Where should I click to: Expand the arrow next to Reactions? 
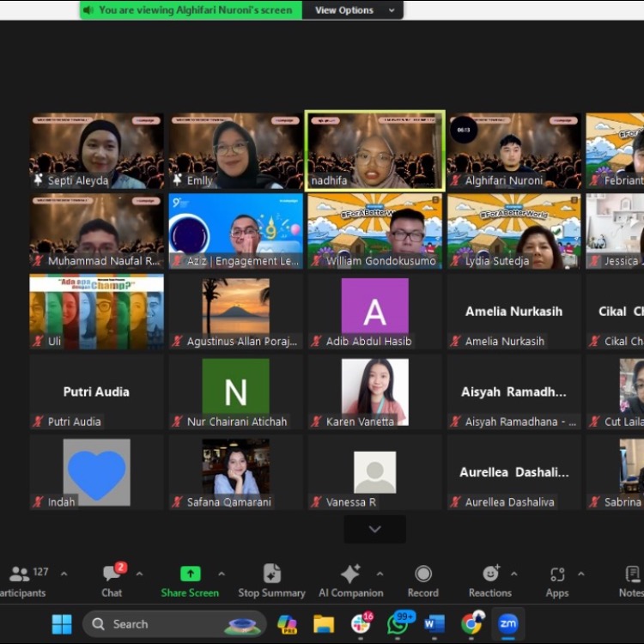(x=513, y=574)
